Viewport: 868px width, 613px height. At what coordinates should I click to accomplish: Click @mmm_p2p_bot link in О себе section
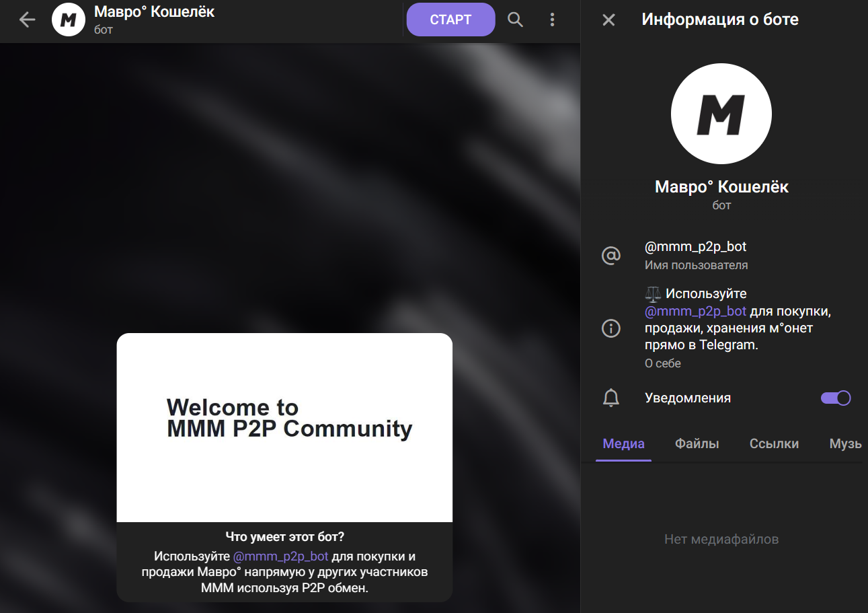(x=695, y=311)
